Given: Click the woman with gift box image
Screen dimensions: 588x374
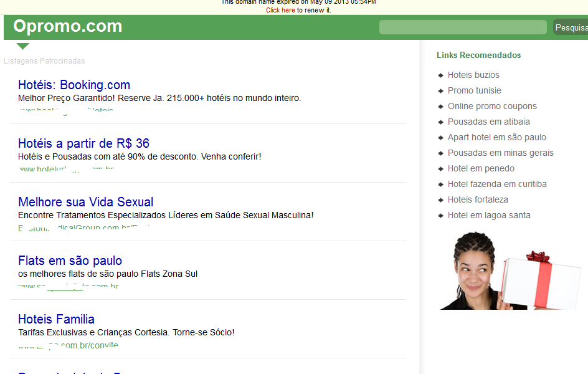Looking at the screenshot, I should (510, 271).
